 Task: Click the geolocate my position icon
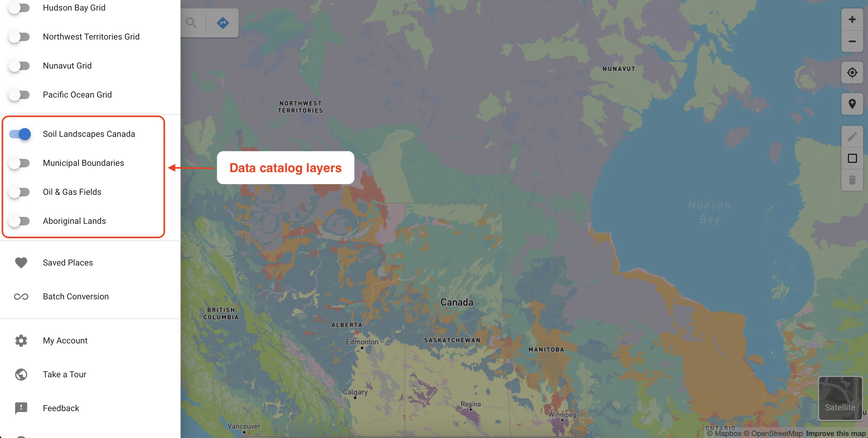[852, 72]
